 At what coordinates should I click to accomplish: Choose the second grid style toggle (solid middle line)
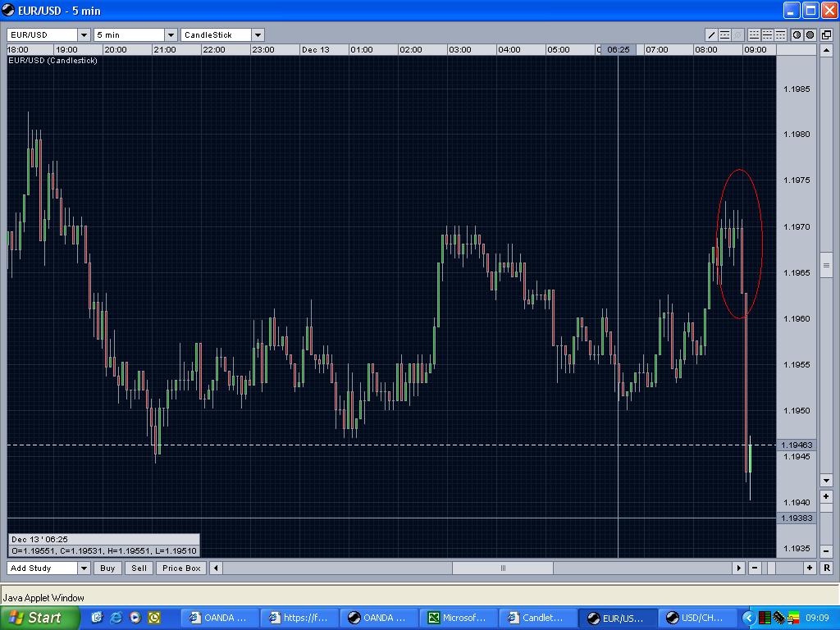(x=767, y=34)
